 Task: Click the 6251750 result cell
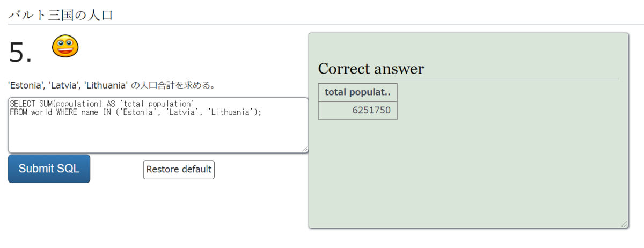pos(371,111)
